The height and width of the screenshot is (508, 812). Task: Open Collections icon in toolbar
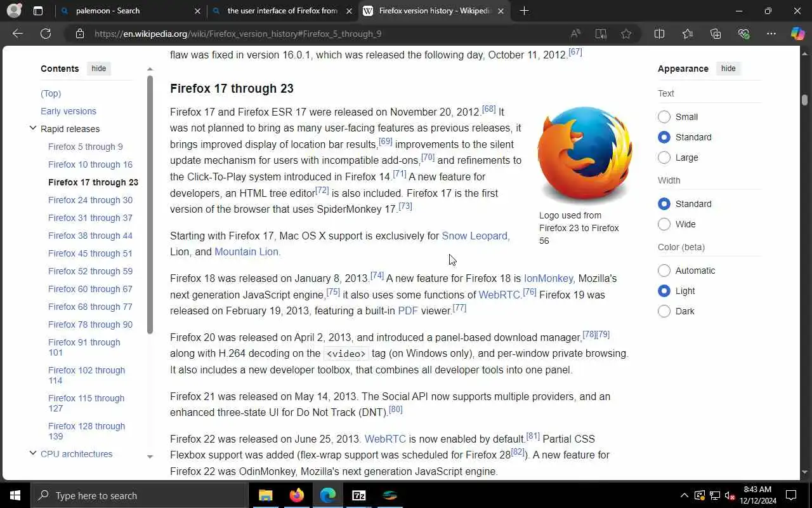(716, 34)
